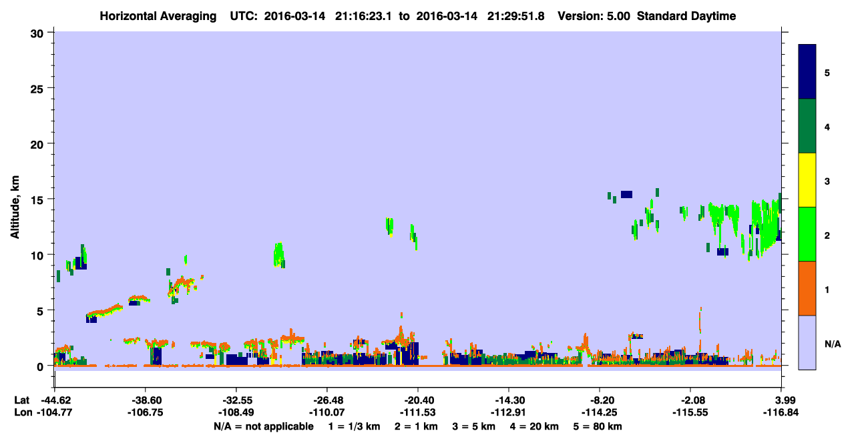Click the color bar label 2
868x445 pixels.
tap(827, 235)
